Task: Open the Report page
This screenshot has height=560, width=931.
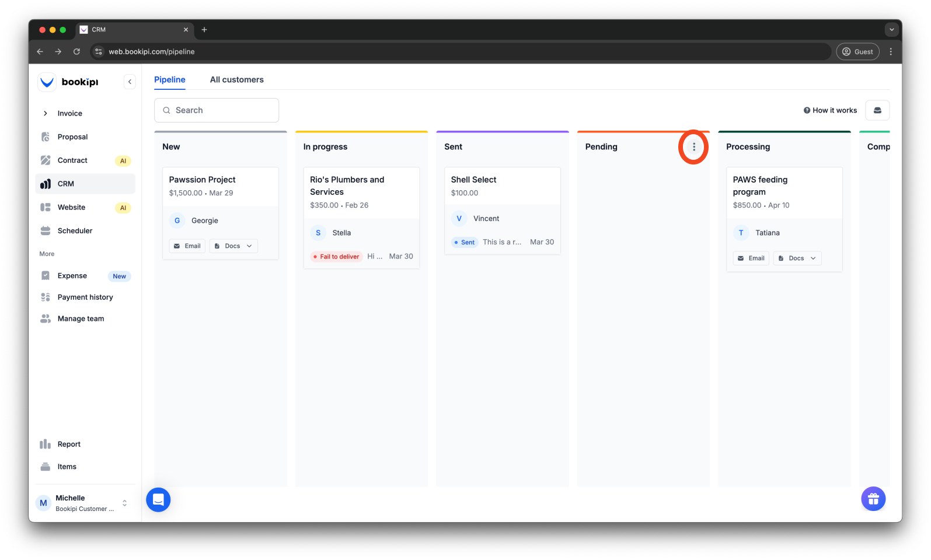Action: click(85, 444)
